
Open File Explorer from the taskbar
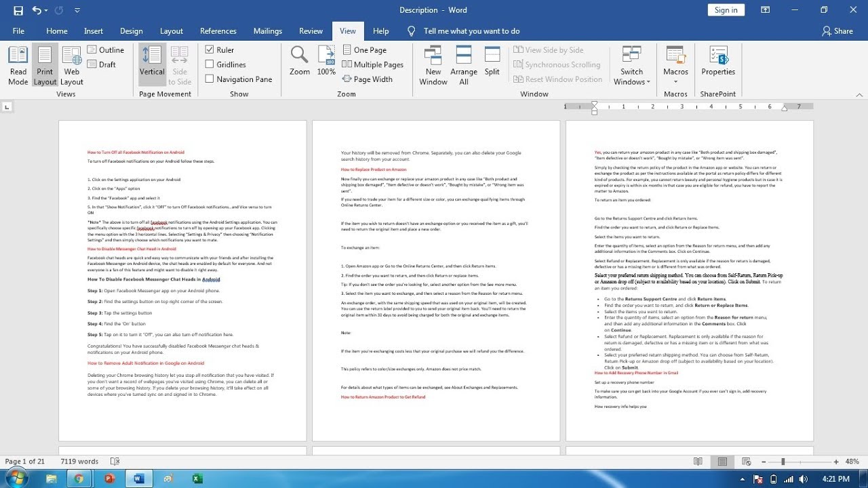tap(52, 479)
